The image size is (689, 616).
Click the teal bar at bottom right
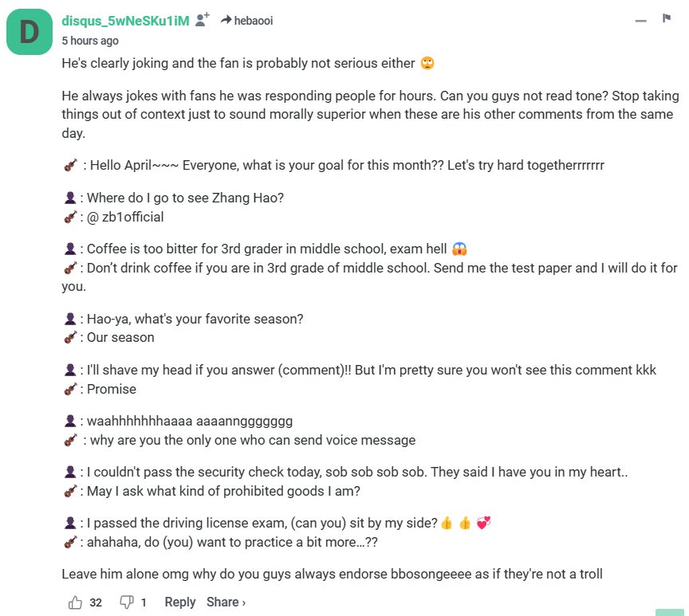670,611
